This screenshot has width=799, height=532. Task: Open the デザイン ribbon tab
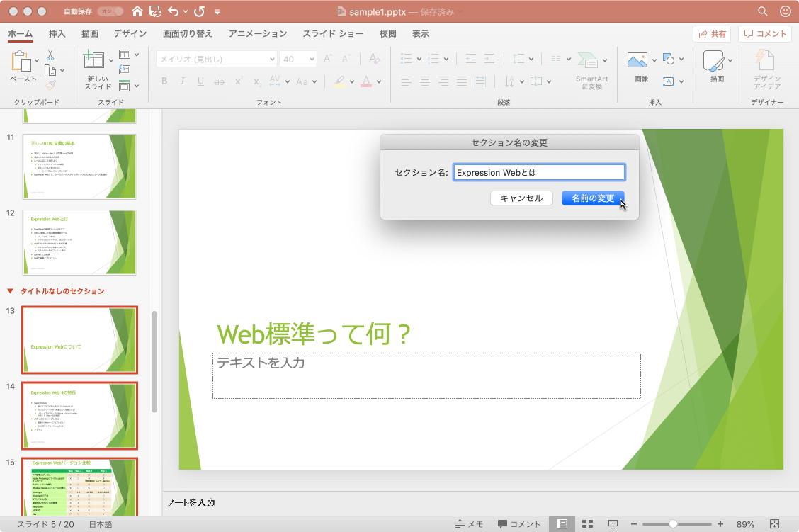tap(130, 33)
